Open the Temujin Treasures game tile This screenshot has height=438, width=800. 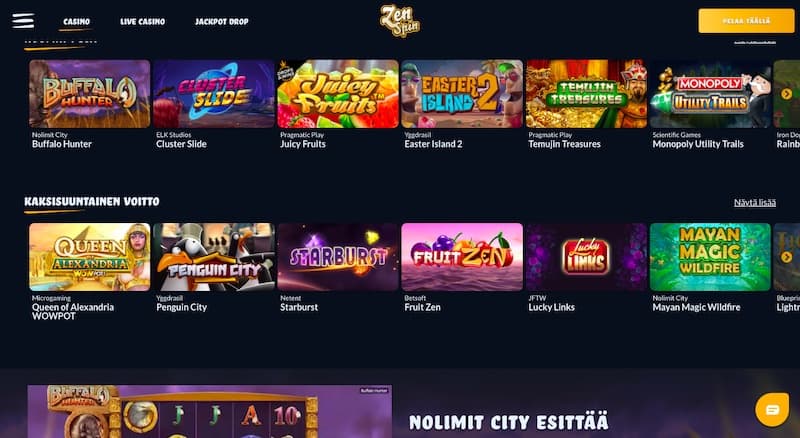pos(586,94)
